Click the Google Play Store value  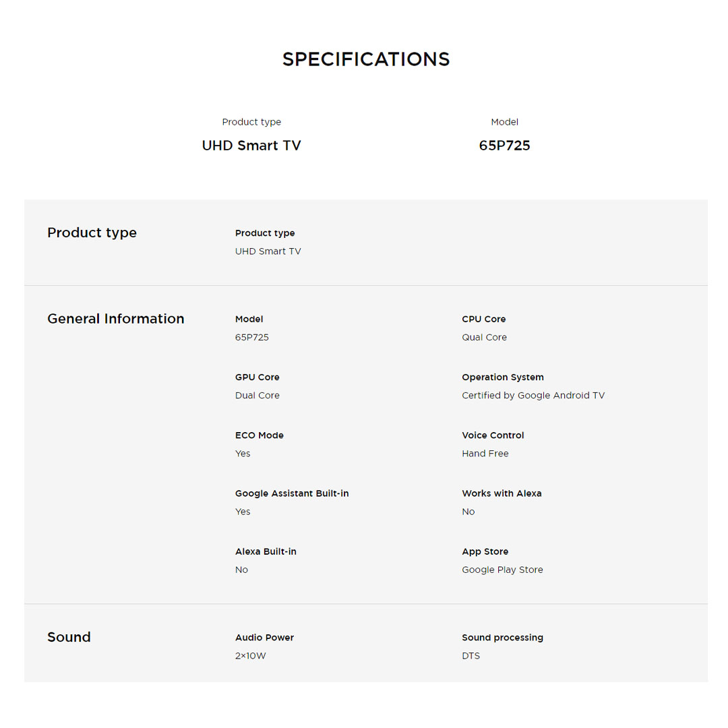[502, 570]
